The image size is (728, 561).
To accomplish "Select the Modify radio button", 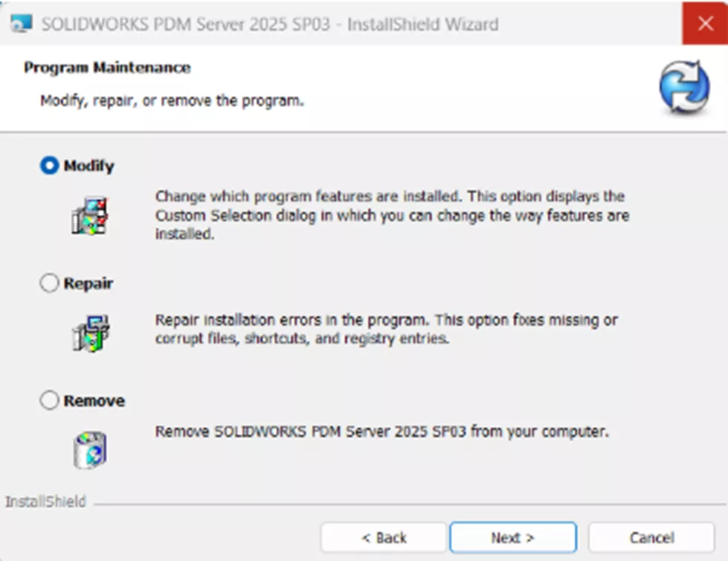I will coord(48,166).
